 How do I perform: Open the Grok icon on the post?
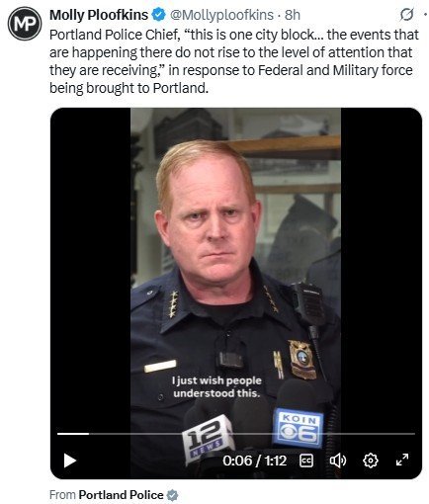coord(406,15)
